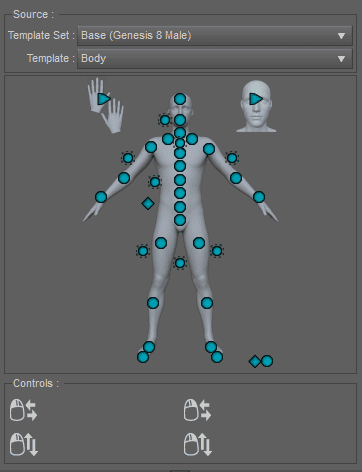The width and height of the screenshot is (362, 472).
Task: Click the arrow on the Template Set combo box
Action: tap(341, 36)
